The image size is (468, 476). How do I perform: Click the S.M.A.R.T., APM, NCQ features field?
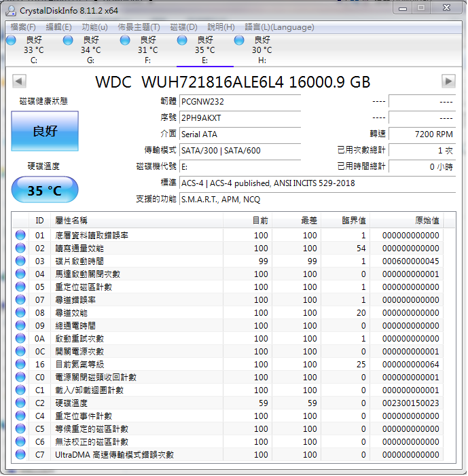pyautogui.click(x=317, y=200)
